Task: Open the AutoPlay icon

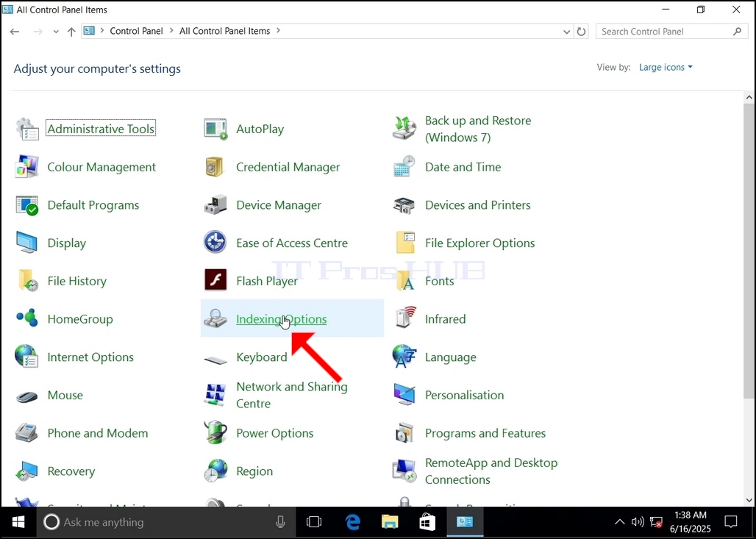Action: coord(215,129)
